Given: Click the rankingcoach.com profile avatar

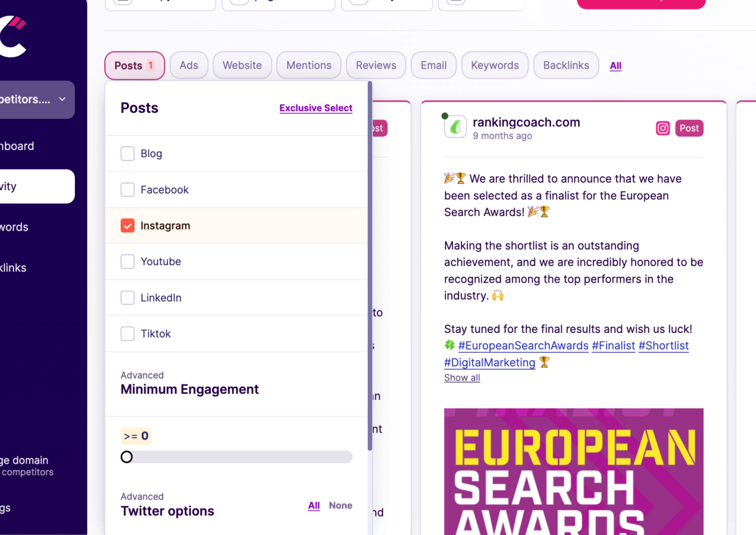Looking at the screenshot, I should click(x=455, y=127).
